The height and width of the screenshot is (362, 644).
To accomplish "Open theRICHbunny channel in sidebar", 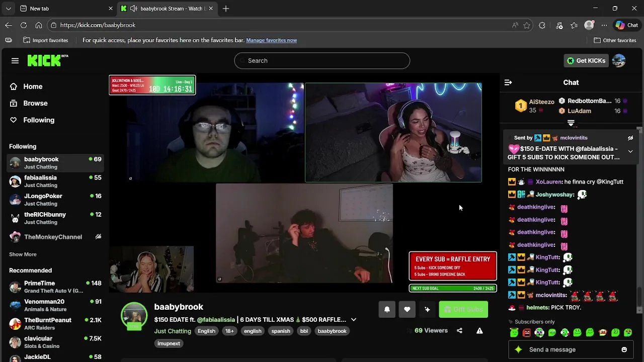I will [x=55, y=218].
